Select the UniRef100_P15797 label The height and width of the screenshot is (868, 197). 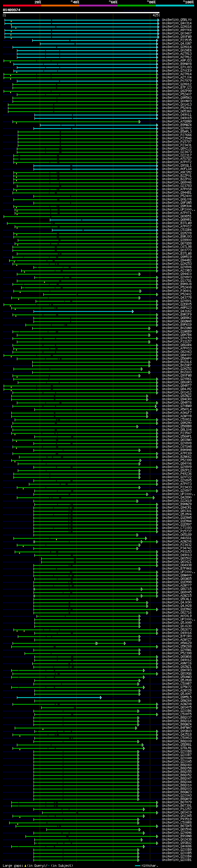(x=177, y=142)
